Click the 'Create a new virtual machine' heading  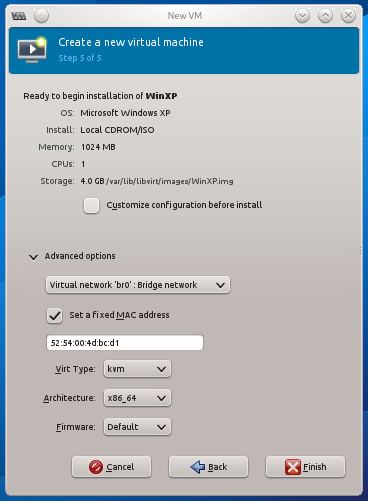(131, 42)
